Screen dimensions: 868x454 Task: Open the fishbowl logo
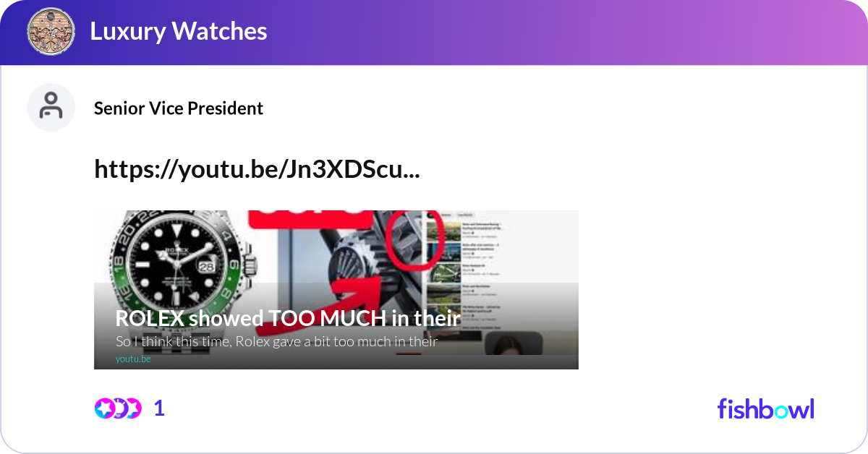[x=766, y=408]
